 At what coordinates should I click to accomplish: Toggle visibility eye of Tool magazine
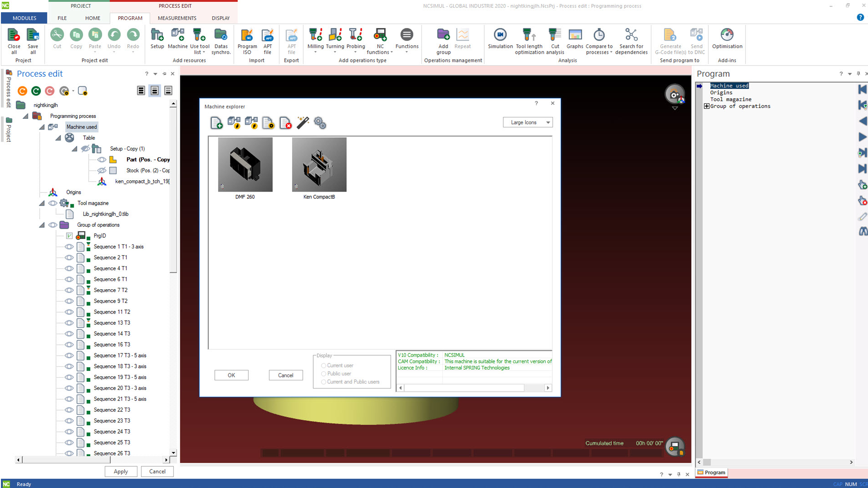click(53, 203)
